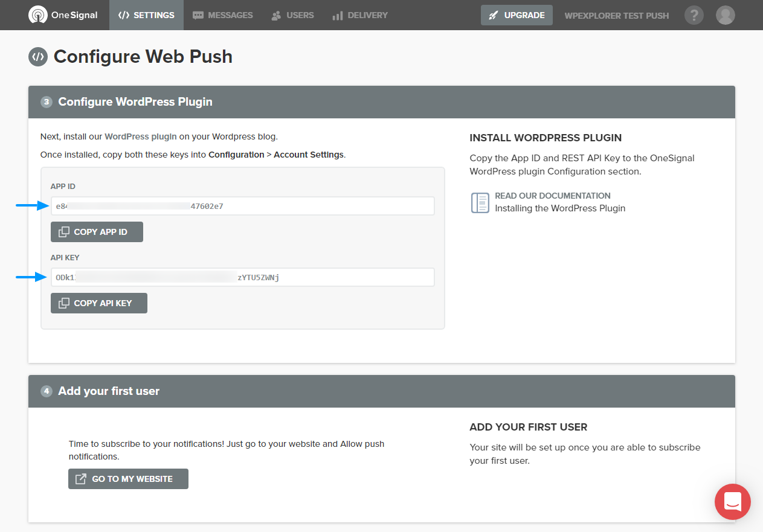
Task: Open the red chat support bubble
Action: [733, 502]
